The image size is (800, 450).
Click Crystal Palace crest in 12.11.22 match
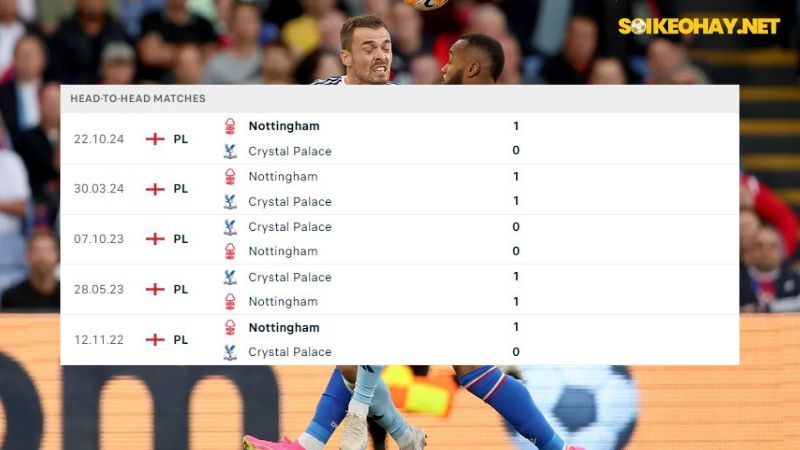(230, 352)
